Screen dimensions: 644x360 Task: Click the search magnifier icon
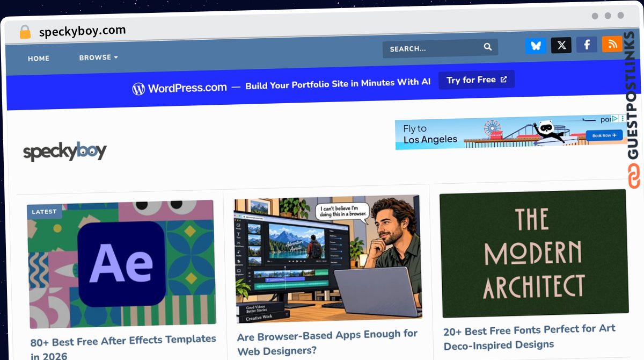pos(487,47)
